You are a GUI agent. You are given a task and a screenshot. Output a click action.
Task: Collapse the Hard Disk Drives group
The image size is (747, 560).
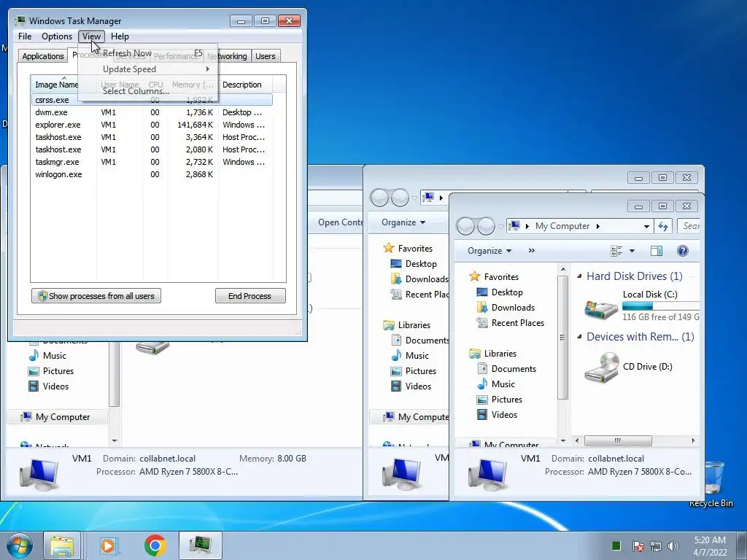click(579, 276)
